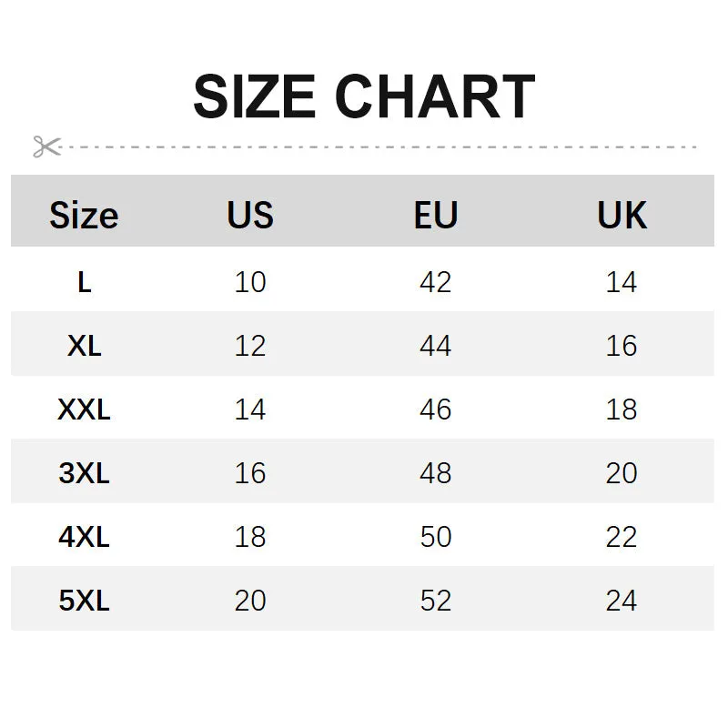Click the 3XL size row label

[84, 473]
